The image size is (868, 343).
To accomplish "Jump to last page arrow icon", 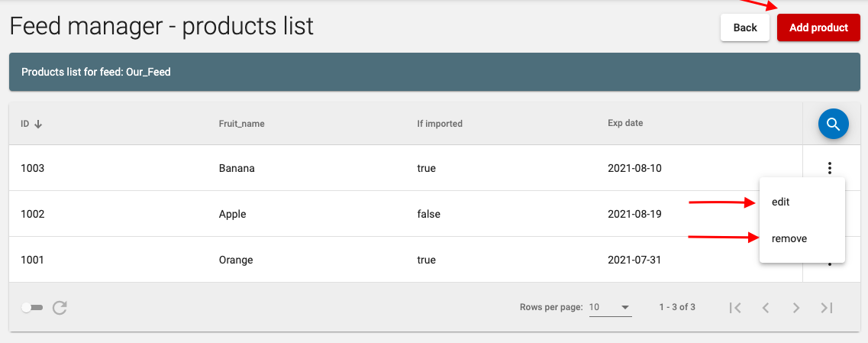I will pyautogui.click(x=827, y=308).
